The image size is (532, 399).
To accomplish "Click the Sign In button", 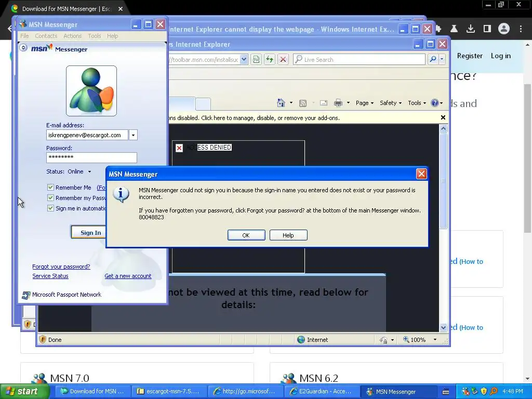I will (x=89, y=232).
